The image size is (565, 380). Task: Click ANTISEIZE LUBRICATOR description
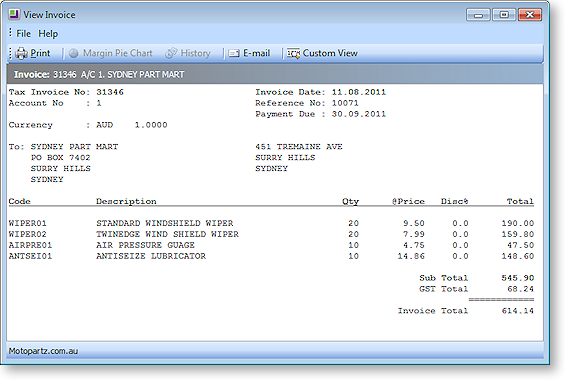pos(151,256)
